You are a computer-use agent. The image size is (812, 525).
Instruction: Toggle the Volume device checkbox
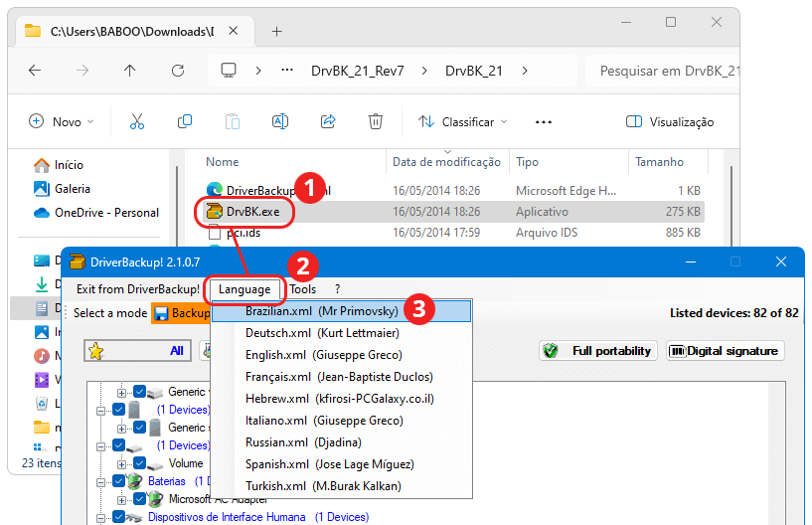(x=139, y=462)
